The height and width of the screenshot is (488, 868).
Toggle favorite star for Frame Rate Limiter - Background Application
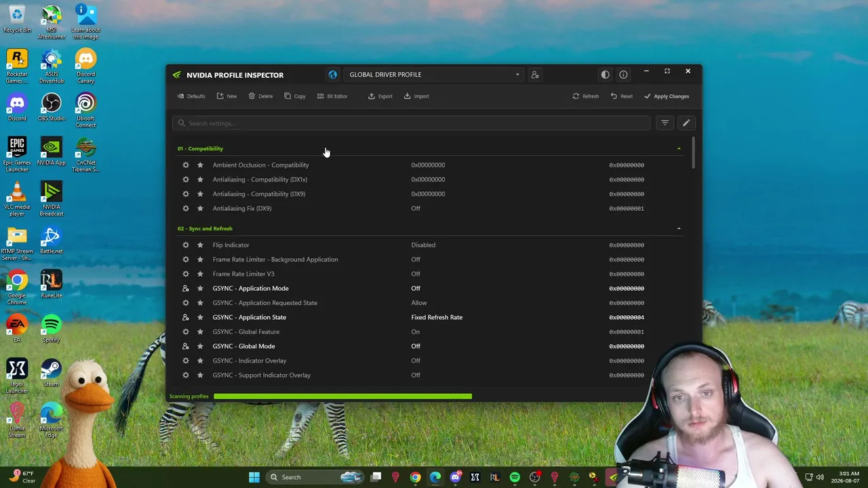point(200,260)
